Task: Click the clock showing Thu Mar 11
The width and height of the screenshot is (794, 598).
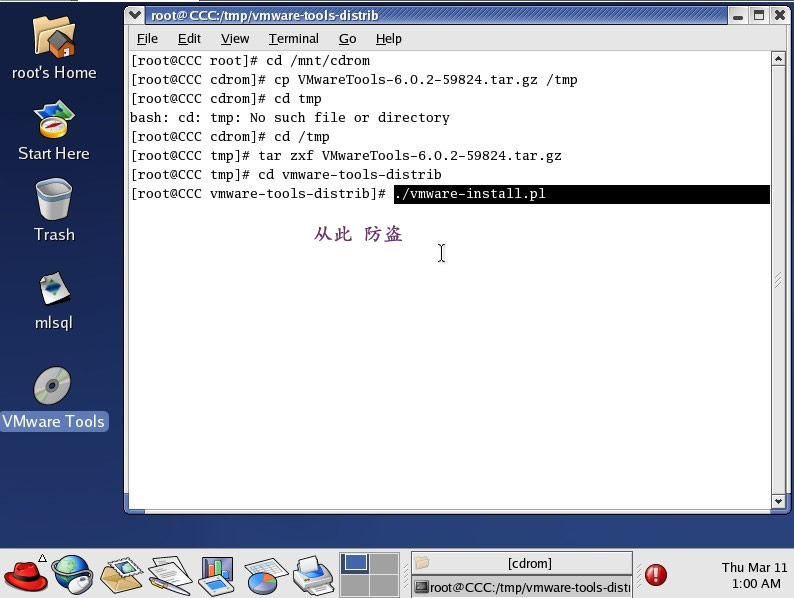Action: pyautogui.click(x=754, y=575)
